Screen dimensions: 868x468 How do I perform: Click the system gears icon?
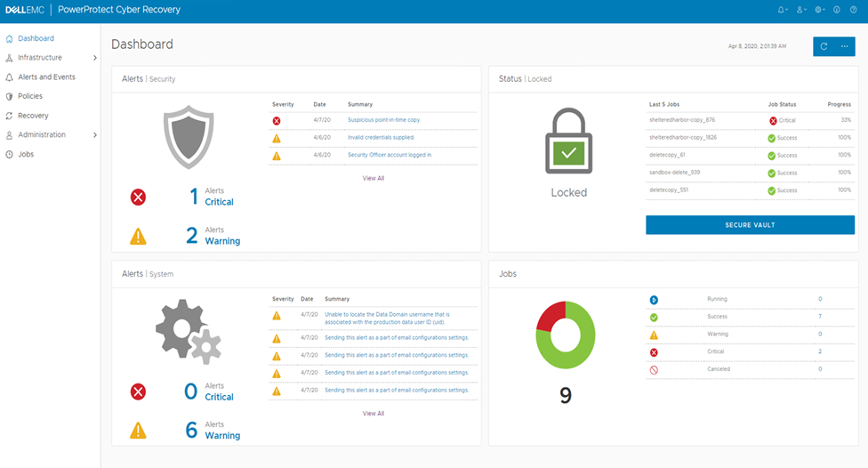(x=189, y=329)
